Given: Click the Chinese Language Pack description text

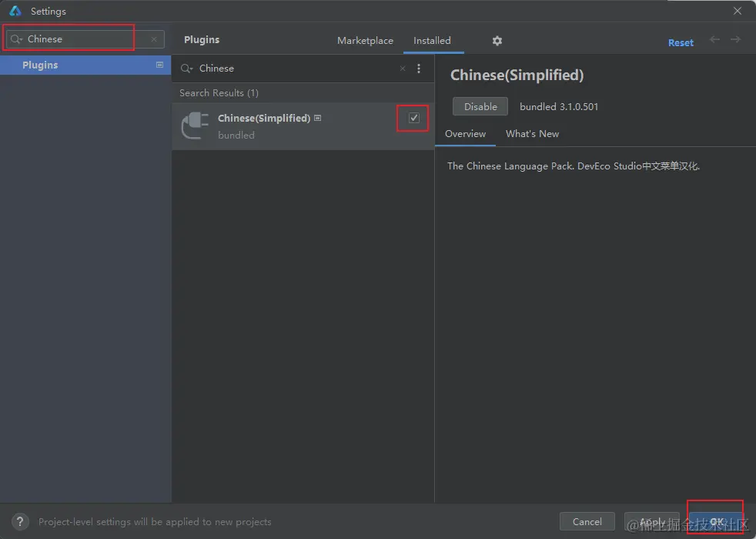Looking at the screenshot, I should [x=574, y=166].
